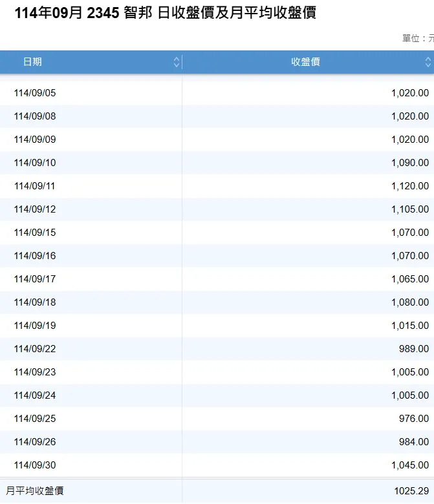Image resolution: width=434 pixels, height=504 pixels.
Task: Click closing price 1,020.00 for 114/09/09
Action: pyautogui.click(x=410, y=140)
